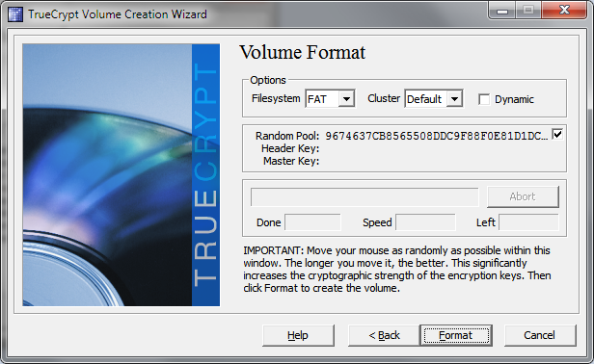
Task: Click the Random Pool hex value
Action: point(437,136)
